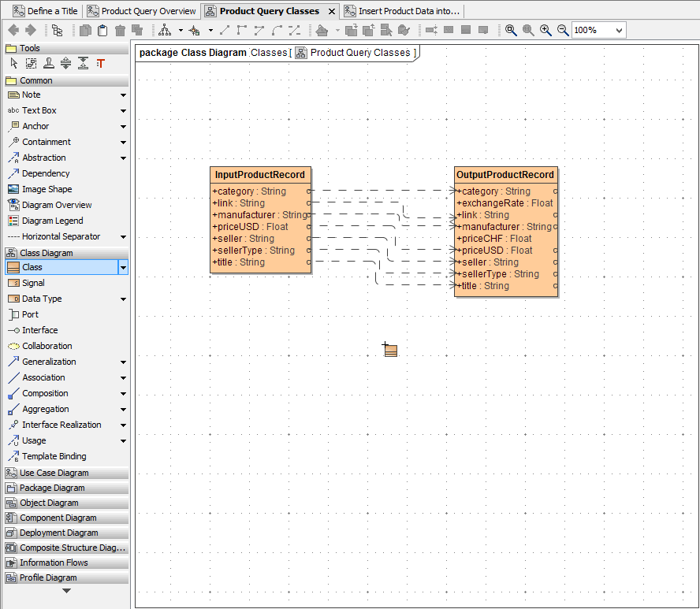Screen dimensions: 700x609
Task: Click the red T text tool
Action: 100,64
